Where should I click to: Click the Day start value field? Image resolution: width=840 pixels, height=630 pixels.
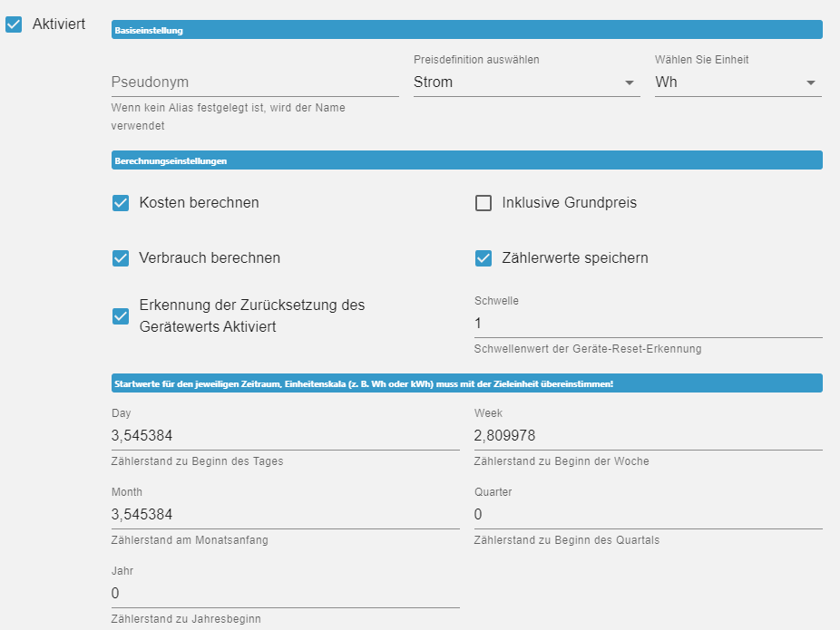click(x=285, y=436)
